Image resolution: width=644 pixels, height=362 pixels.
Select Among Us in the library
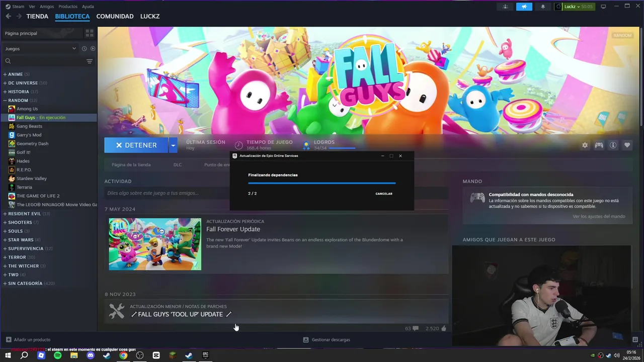27,109
